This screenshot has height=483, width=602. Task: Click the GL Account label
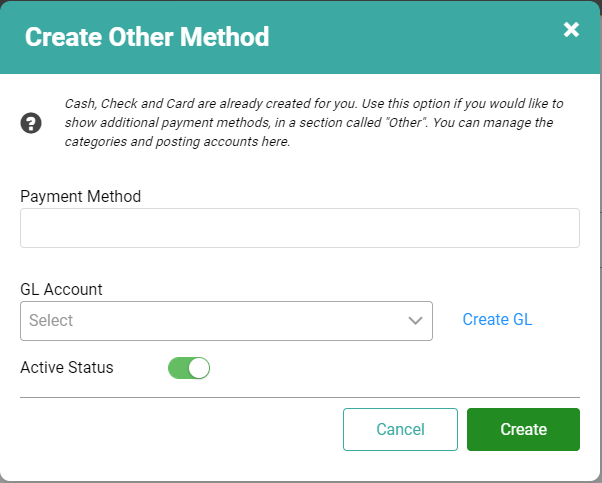61,289
